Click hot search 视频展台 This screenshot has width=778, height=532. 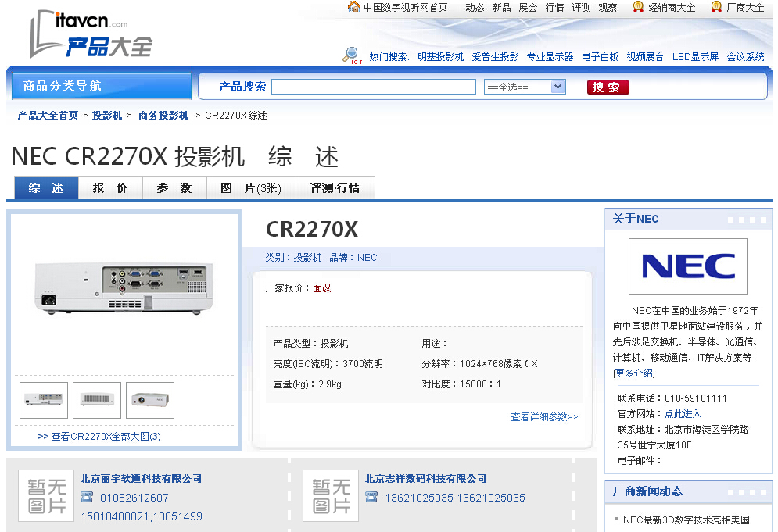point(645,56)
